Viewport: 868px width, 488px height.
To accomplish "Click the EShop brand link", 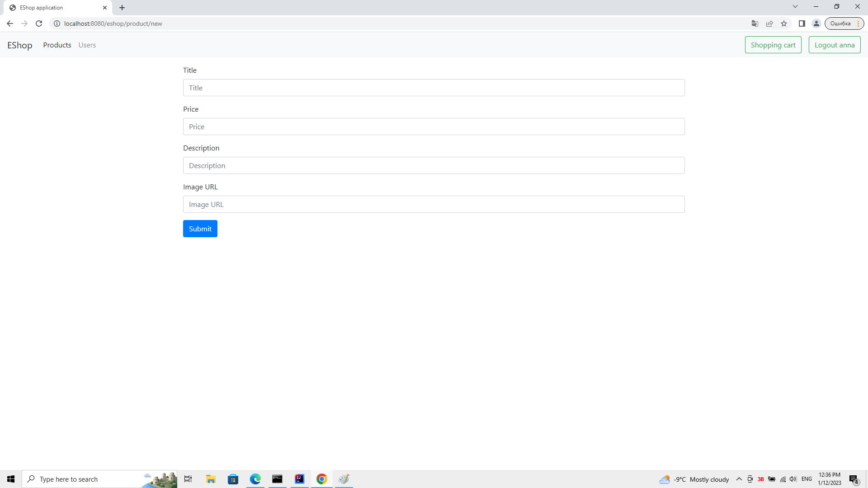I will pos(20,45).
